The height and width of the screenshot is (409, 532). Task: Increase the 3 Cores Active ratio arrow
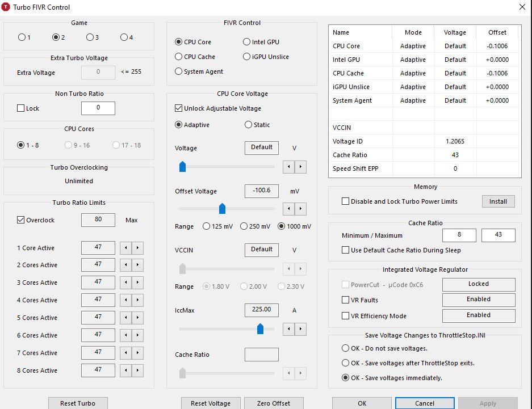tap(137, 282)
